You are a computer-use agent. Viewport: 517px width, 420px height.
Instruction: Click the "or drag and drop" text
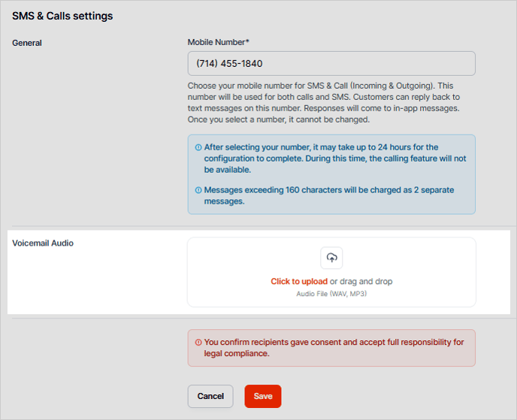(361, 282)
